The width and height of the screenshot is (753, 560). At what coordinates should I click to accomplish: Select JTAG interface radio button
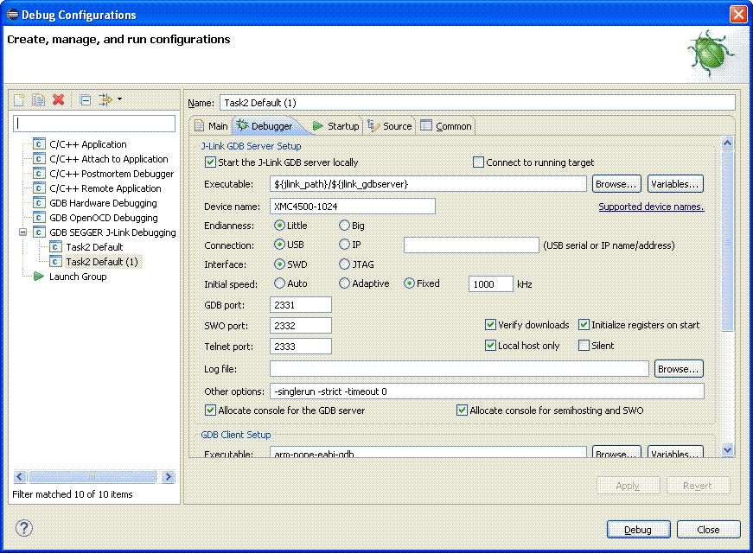tap(344, 264)
